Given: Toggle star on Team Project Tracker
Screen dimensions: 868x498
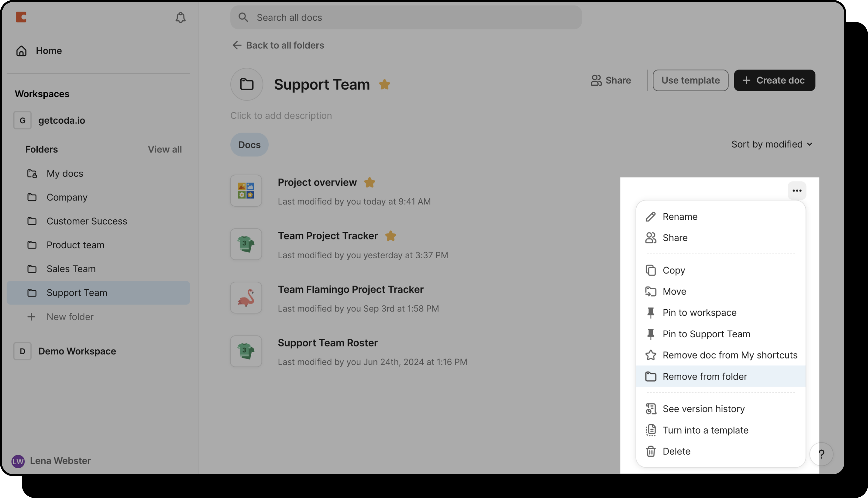Looking at the screenshot, I should pyautogui.click(x=390, y=236).
